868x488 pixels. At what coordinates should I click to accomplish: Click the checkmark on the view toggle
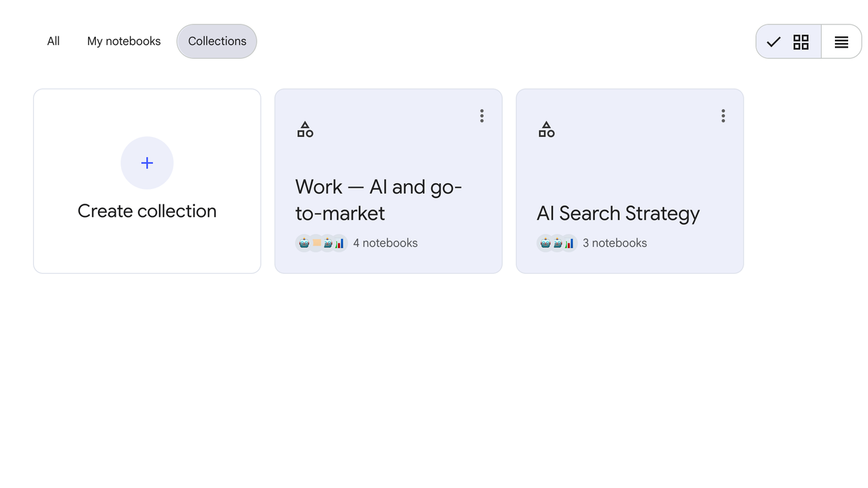(x=773, y=42)
